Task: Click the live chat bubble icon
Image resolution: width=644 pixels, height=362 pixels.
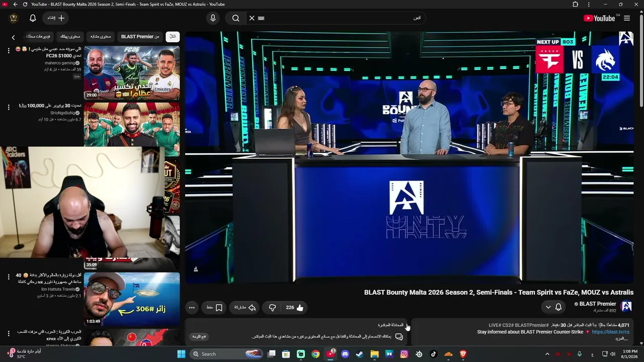Action: pyautogui.click(x=399, y=337)
